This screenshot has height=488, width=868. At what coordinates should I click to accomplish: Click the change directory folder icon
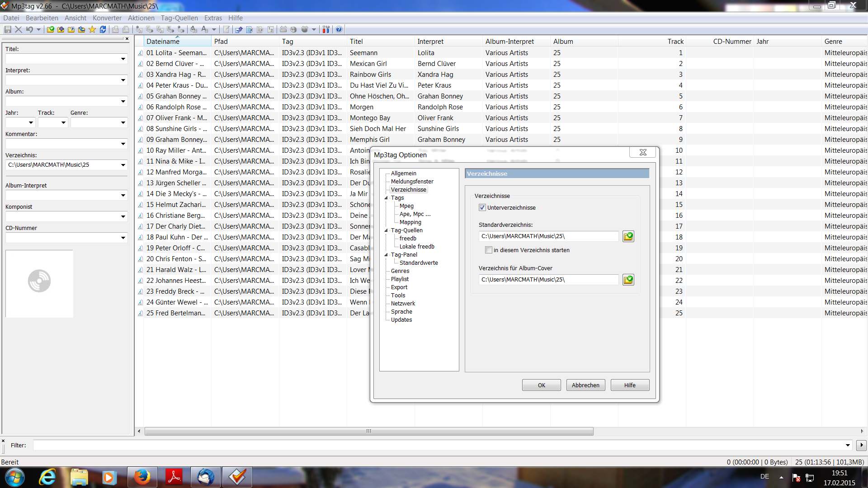(x=50, y=29)
